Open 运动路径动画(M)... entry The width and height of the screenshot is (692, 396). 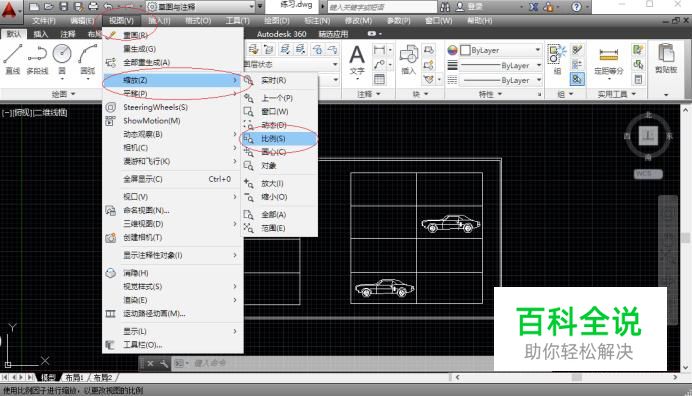point(173,314)
